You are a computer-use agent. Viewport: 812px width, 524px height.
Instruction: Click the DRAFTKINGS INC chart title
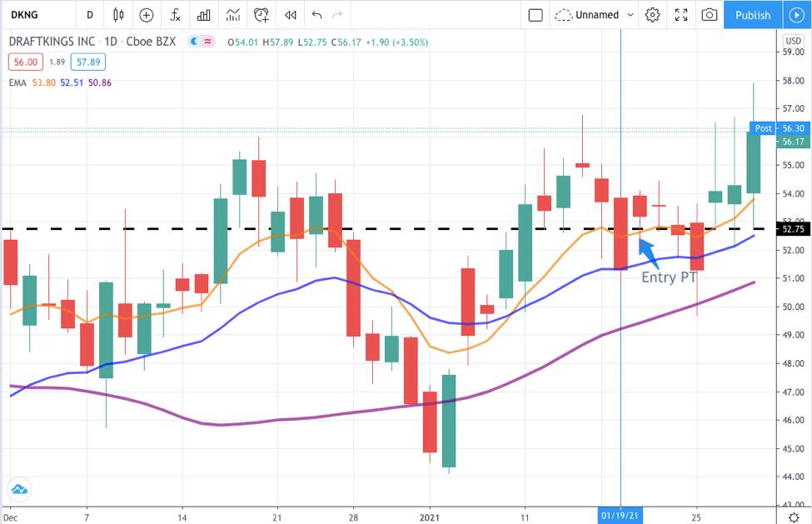click(x=52, y=42)
